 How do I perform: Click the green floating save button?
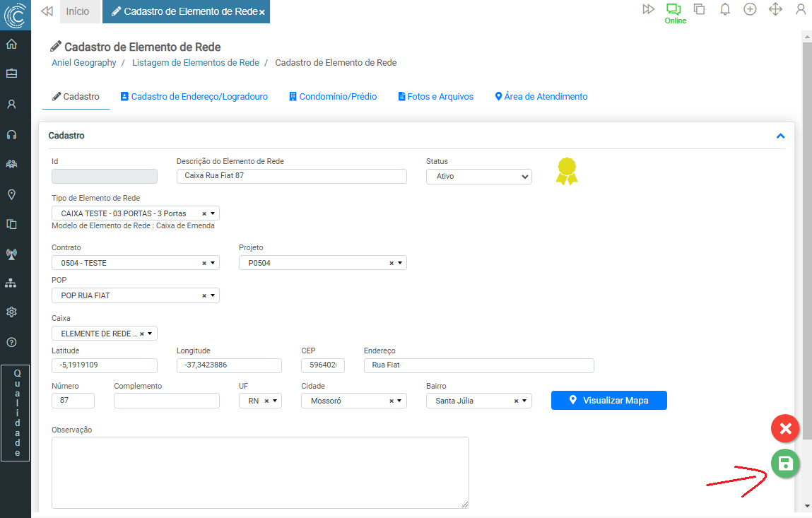(x=784, y=464)
